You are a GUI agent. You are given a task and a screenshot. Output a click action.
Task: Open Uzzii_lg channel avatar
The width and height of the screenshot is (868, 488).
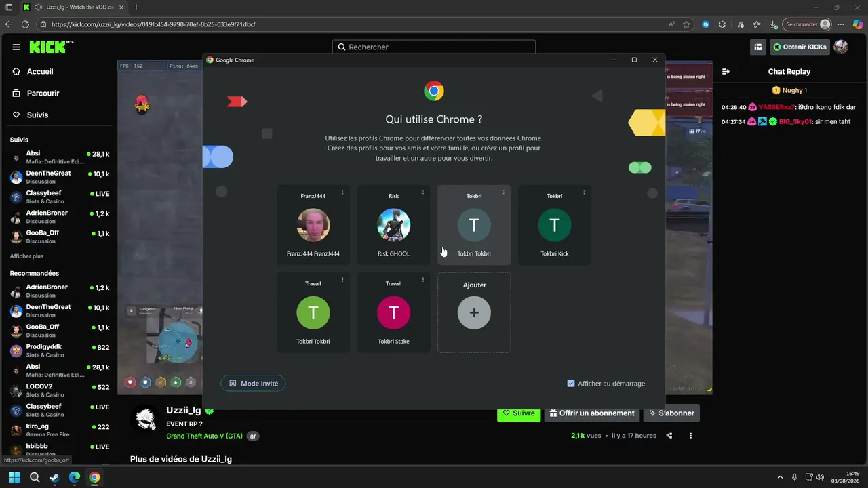point(144,420)
